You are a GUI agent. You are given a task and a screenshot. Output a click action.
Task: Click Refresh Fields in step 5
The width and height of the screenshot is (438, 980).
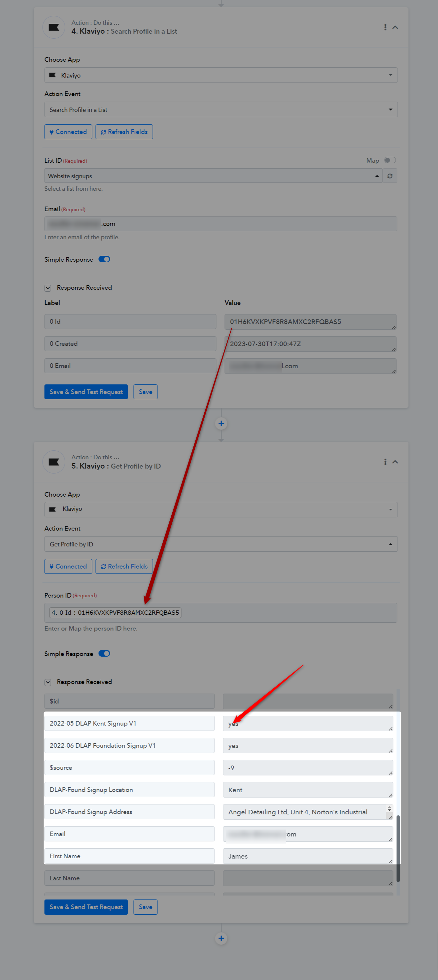click(124, 567)
